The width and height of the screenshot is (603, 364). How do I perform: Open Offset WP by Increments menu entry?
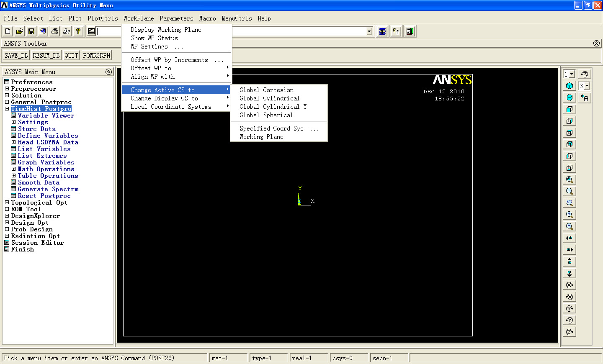[x=176, y=60]
